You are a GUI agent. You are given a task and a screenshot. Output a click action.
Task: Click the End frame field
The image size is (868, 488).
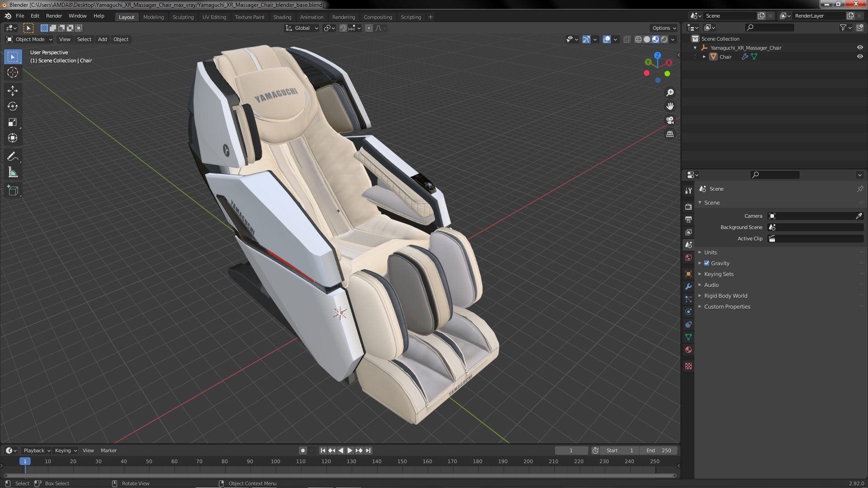[x=659, y=450]
